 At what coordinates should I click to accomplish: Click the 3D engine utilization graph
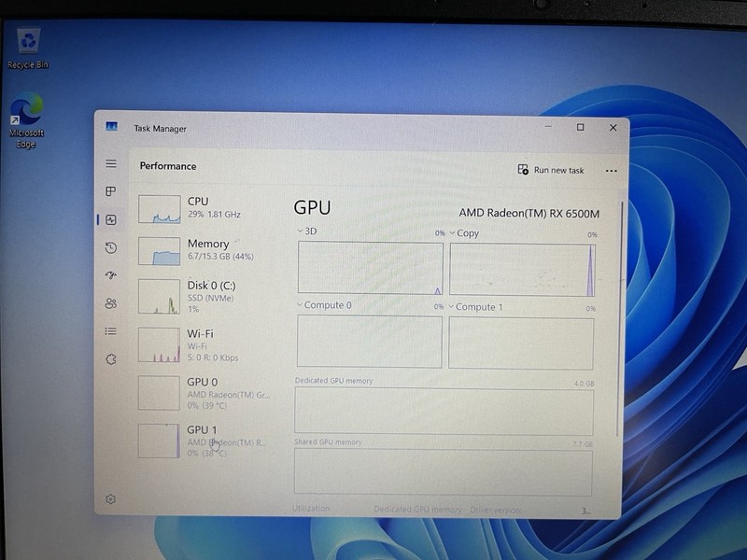pos(370,268)
